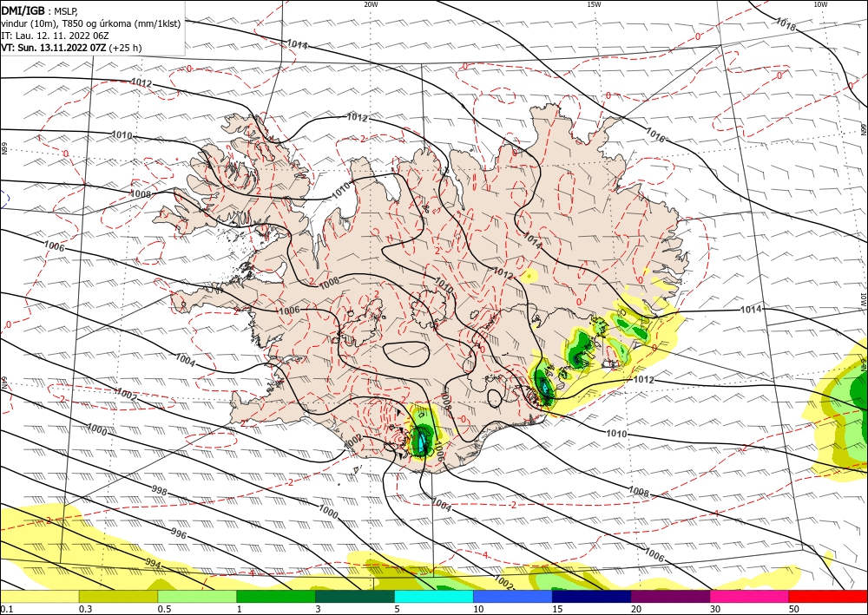
Task: Click the "3" legend scale value
Action: 319,609
